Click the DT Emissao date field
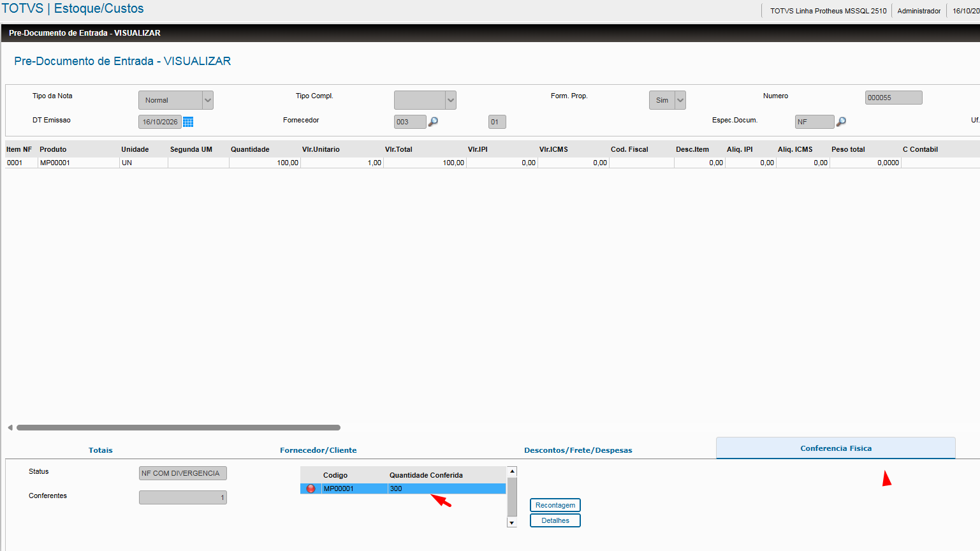The image size is (980, 551). coord(160,122)
